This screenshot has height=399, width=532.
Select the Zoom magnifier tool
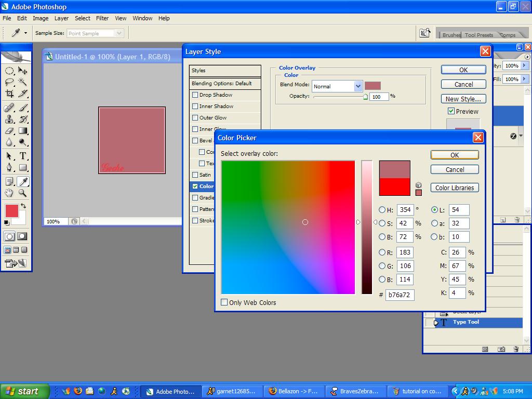(x=23, y=193)
